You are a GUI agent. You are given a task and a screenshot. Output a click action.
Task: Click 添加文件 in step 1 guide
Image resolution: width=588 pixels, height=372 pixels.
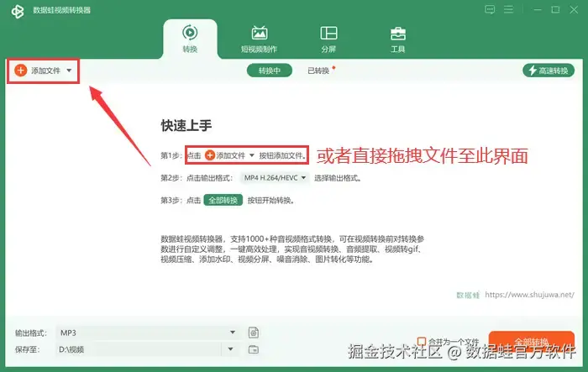click(230, 155)
